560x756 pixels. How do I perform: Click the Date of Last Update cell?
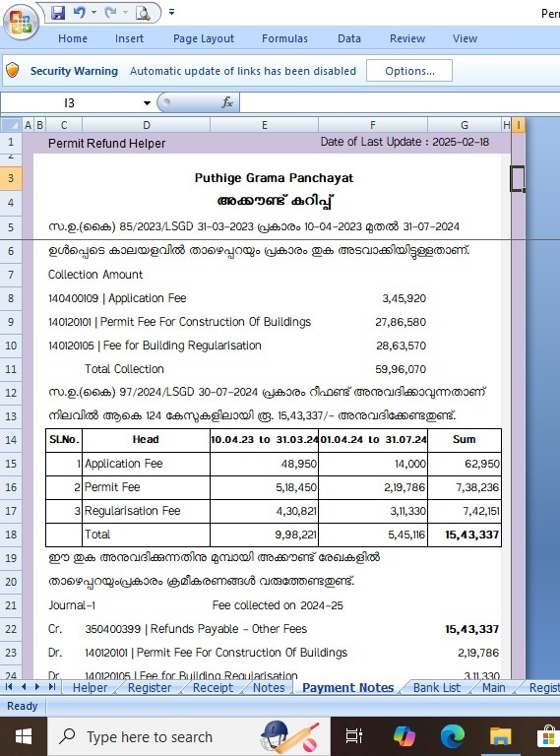(x=404, y=142)
